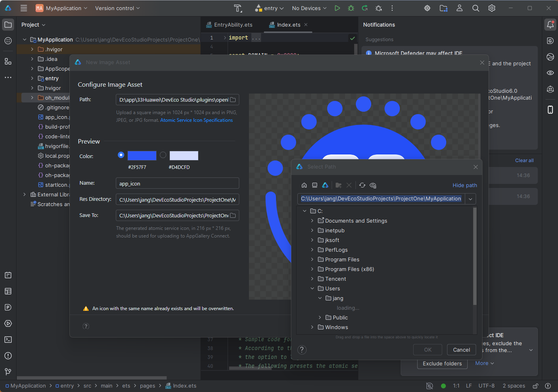Open the Atomic Service Icon Specifications link

point(196,120)
